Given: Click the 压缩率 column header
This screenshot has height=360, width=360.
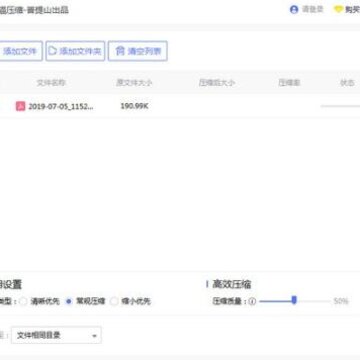Looking at the screenshot, I should 289,83.
